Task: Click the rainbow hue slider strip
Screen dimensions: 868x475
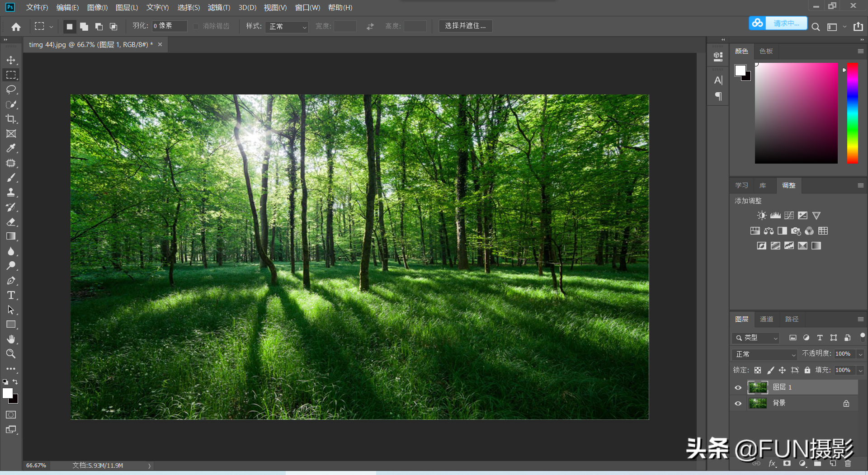Action: pos(852,113)
